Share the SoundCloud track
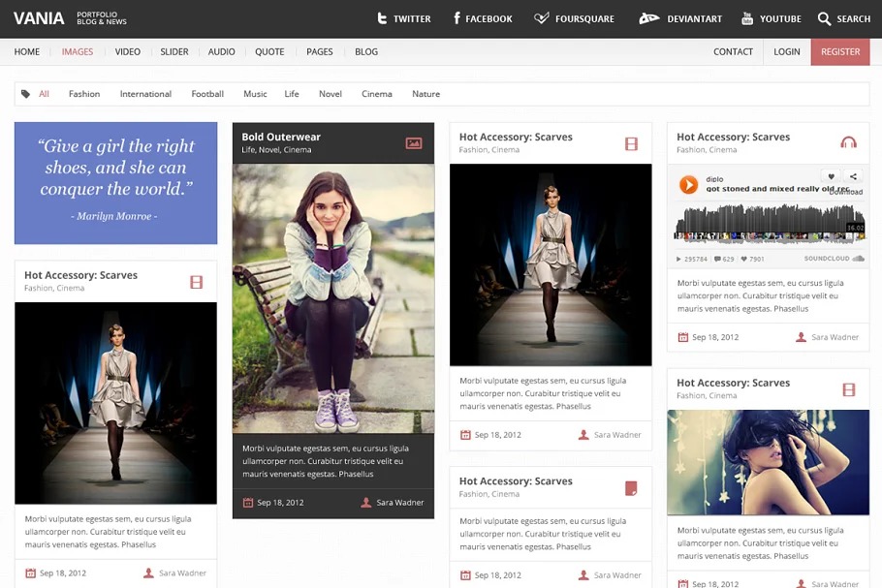 [x=853, y=176]
